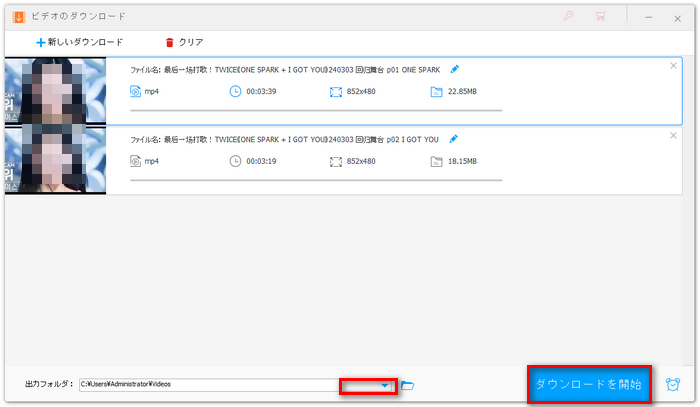Click the mp4 format icon of I GOT YOU item

(x=135, y=161)
